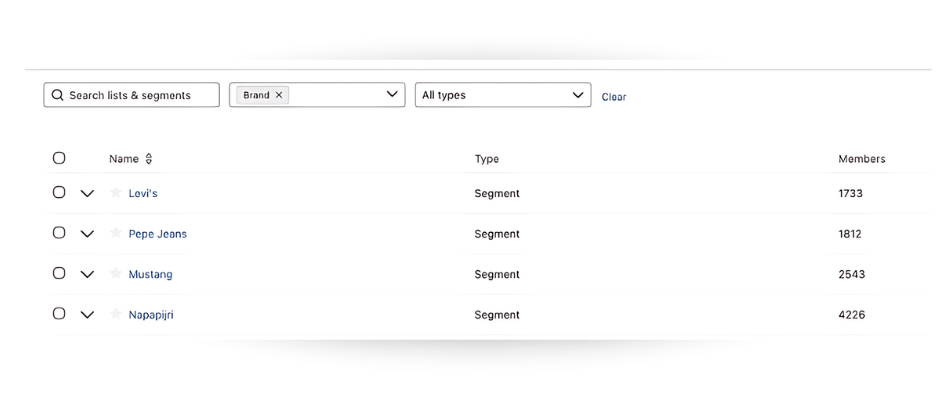Expand the Levi's row chevron
The image size is (950, 400).
87,194
